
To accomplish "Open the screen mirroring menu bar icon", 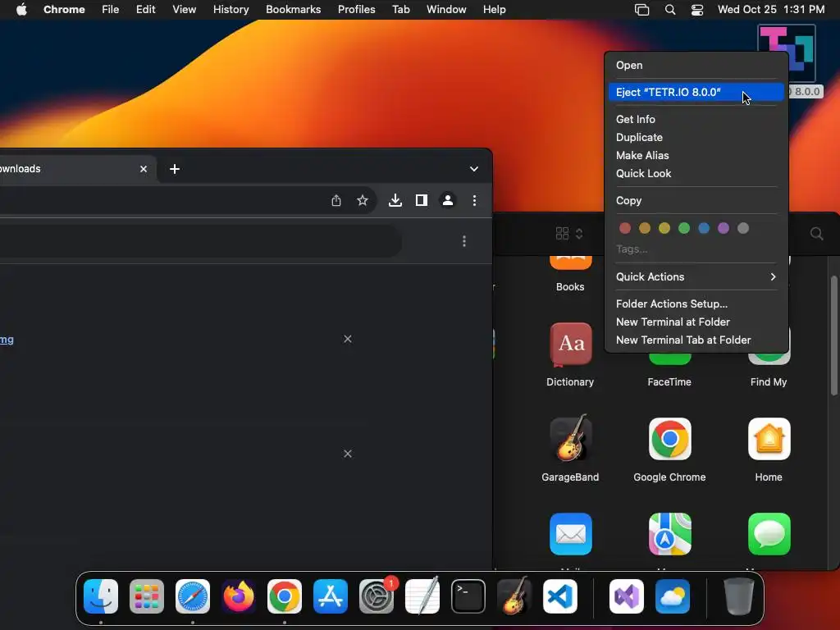I will 641,10.
